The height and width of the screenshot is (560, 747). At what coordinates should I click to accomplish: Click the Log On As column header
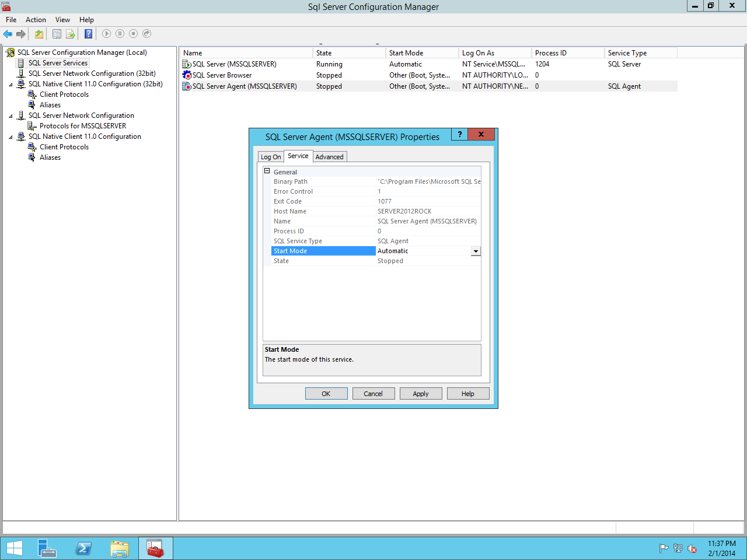point(495,52)
